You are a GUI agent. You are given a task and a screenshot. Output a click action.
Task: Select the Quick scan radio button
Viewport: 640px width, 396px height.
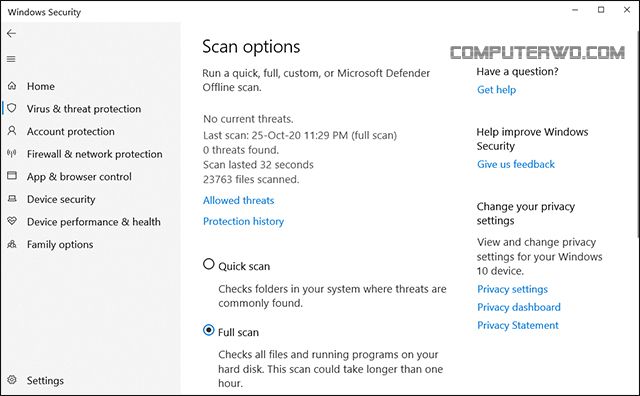tap(209, 264)
